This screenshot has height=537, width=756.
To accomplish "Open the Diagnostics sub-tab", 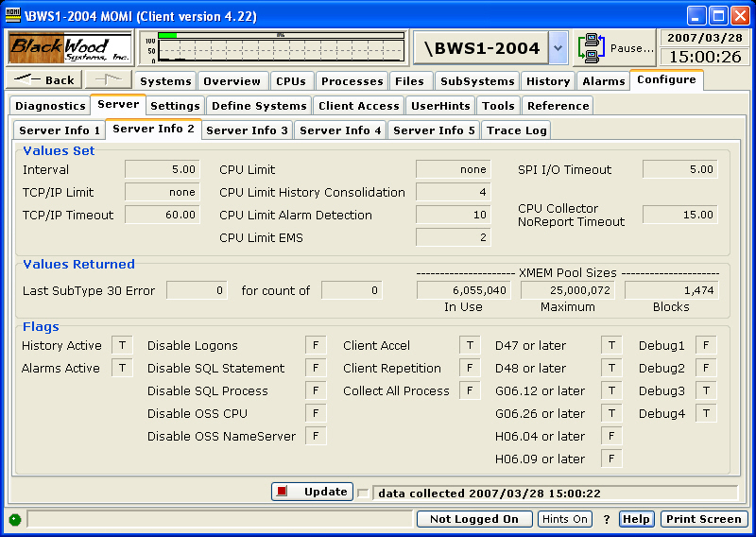I will [50, 106].
